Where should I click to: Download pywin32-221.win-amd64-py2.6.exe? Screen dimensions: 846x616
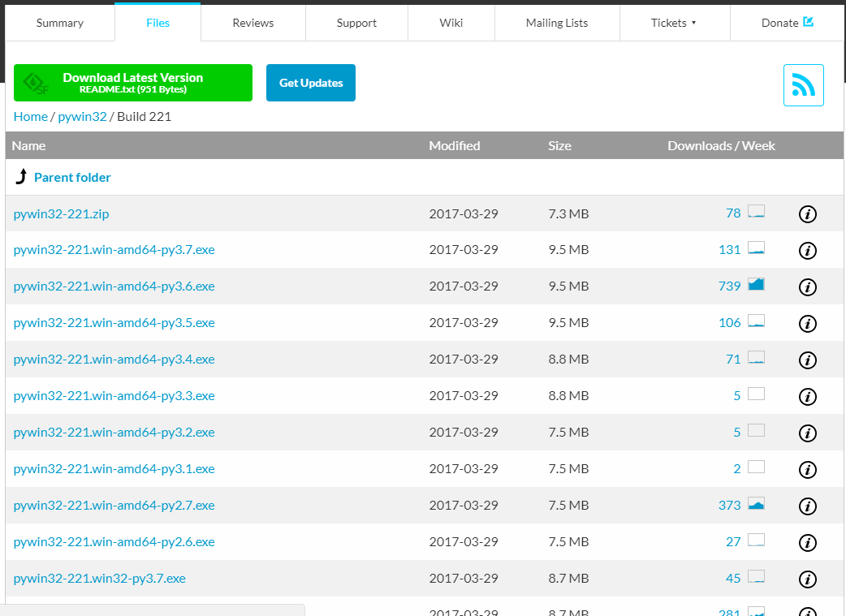click(x=114, y=542)
